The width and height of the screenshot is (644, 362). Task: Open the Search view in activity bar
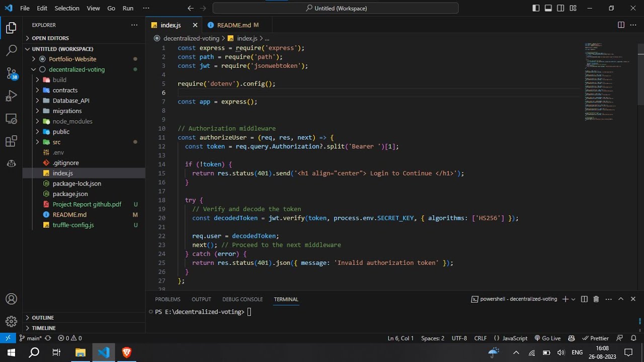click(11, 50)
